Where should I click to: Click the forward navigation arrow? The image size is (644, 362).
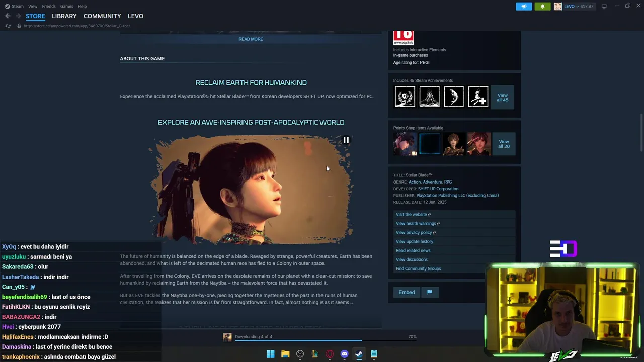pyautogui.click(x=18, y=16)
